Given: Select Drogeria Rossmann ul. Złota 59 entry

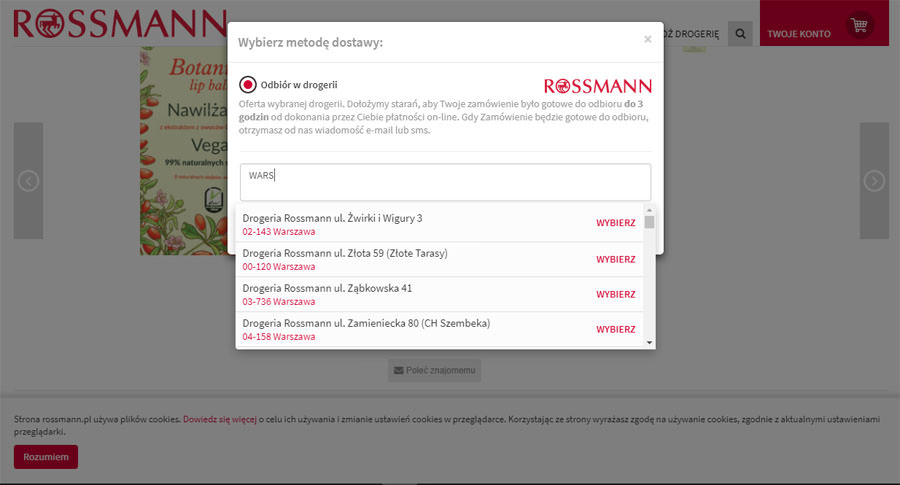Looking at the screenshot, I should pyautogui.click(x=345, y=253).
